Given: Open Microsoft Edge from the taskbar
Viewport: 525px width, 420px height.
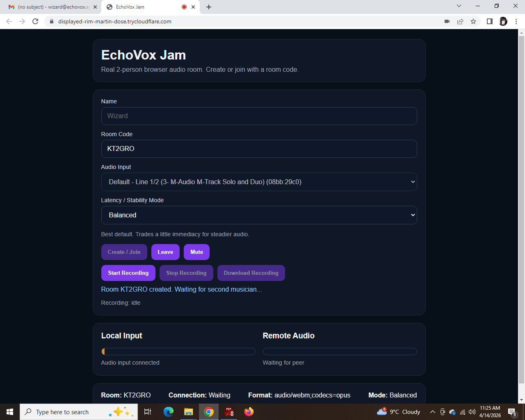Looking at the screenshot, I should 169,412.
